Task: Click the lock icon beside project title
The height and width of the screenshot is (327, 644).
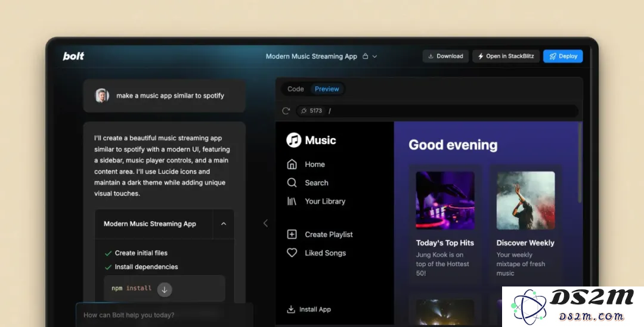Action: coord(365,56)
